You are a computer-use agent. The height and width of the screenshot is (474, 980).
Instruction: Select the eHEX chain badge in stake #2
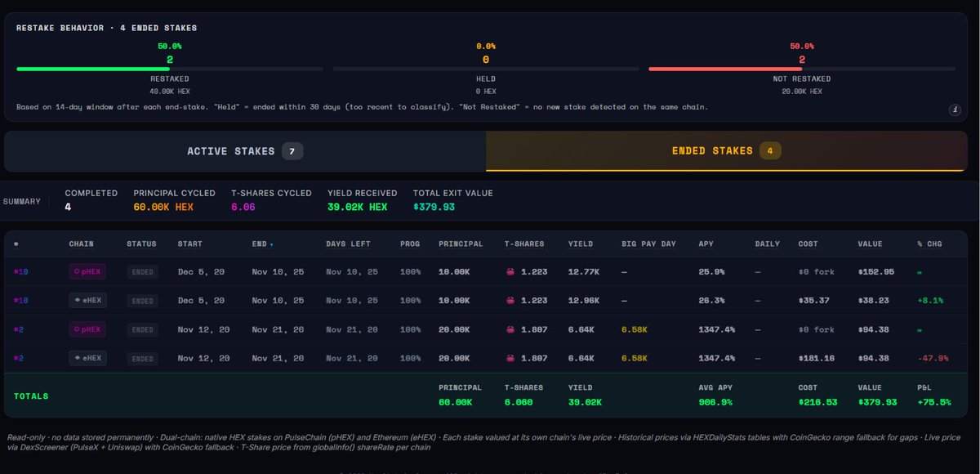[x=87, y=358]
